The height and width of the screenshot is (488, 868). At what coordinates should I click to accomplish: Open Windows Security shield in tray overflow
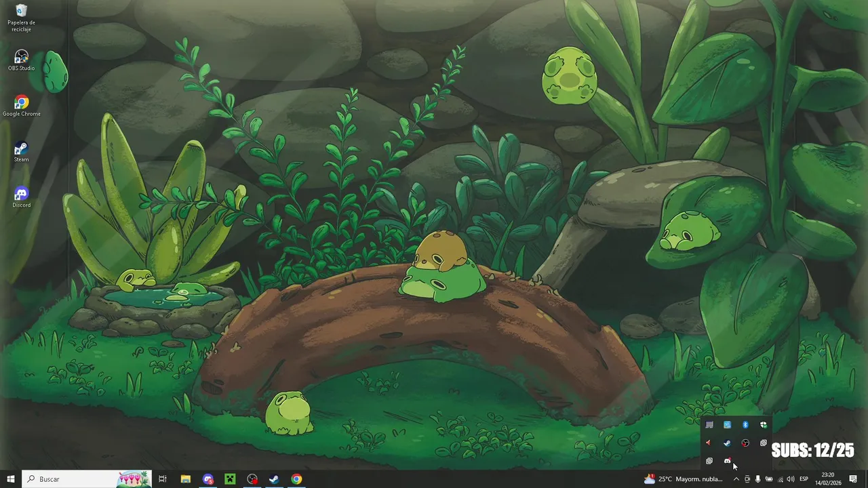pyautogui.click(x=764, y=425)
